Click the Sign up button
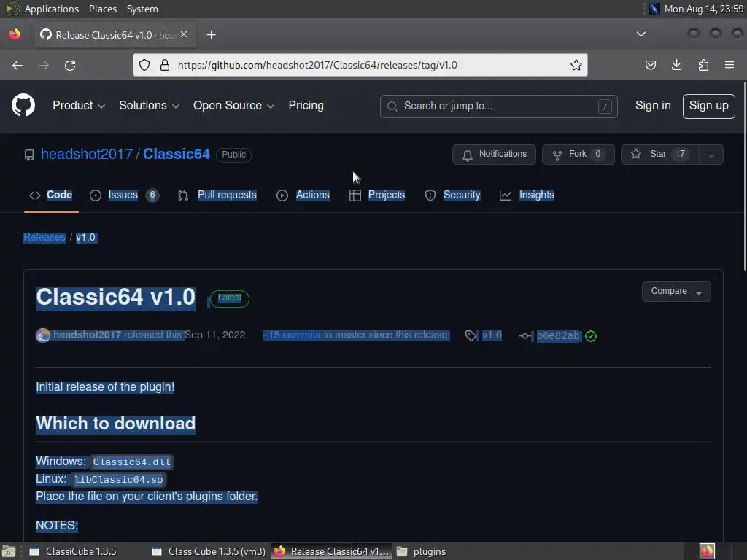747x560 pixels. (708, 106)
